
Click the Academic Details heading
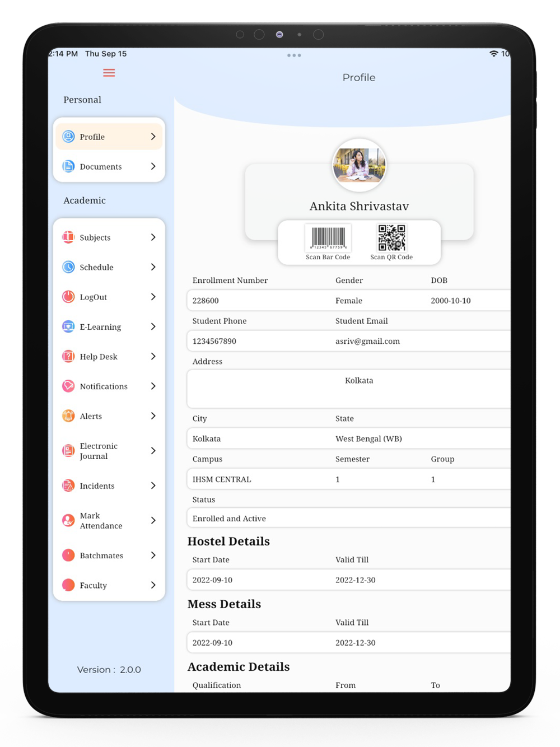point(239,667)
